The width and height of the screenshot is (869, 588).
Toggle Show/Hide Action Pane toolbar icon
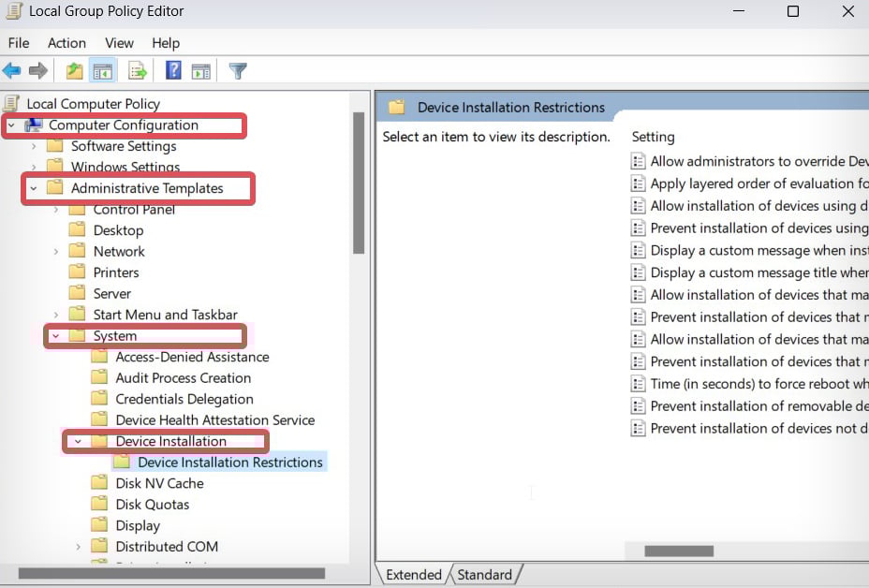[200, 71]
